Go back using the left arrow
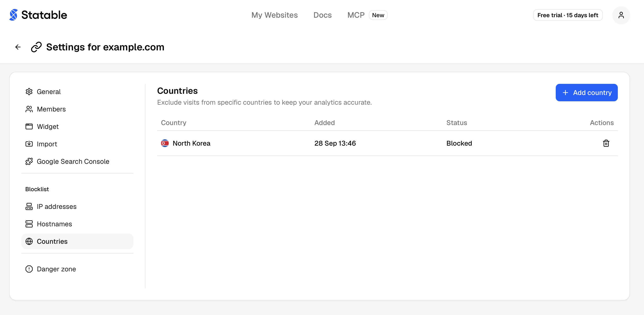644x315 pixels. pyautogui.click(x=18, y=47)
